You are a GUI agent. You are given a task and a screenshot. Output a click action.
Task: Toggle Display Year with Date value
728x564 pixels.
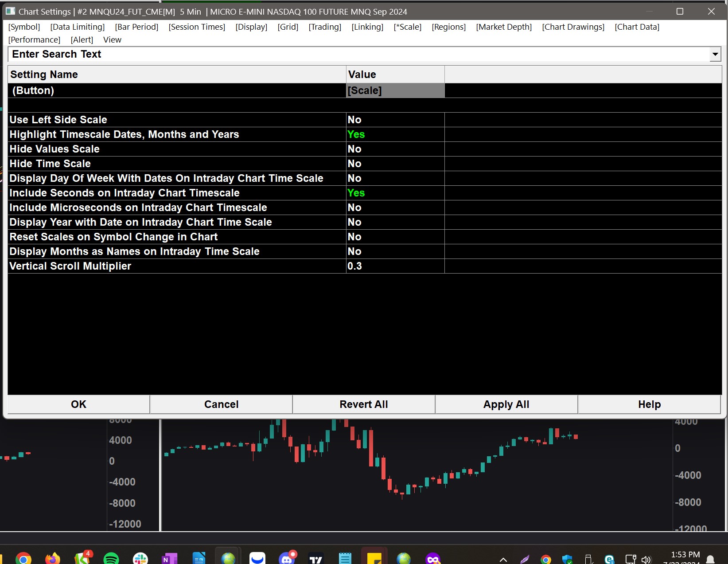coord(395,222)
